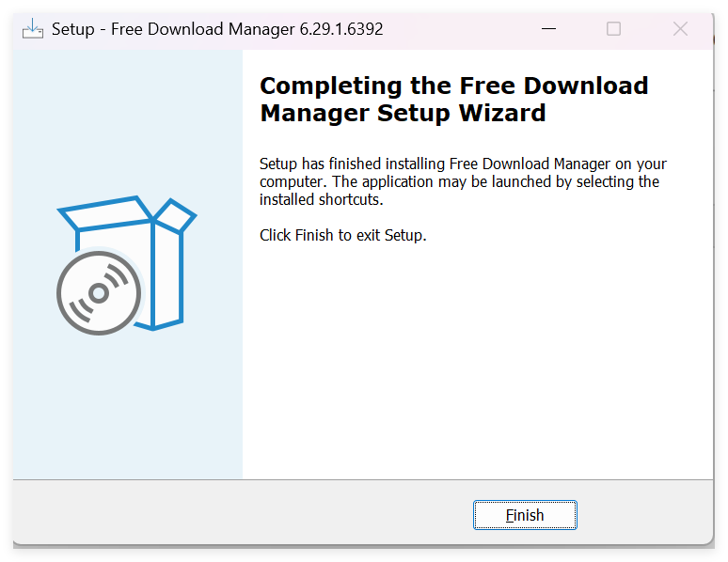Click the disabled maximize button in title bar
Image resolution: width=728 pixels, height=562 pixels.
pyautogui.click(x=613, y=29)
